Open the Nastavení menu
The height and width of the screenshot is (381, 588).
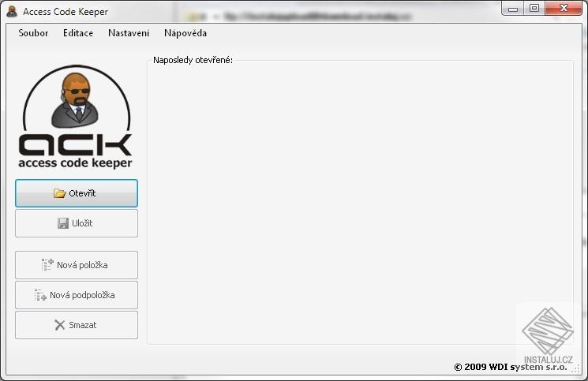(x=129, y=33)
